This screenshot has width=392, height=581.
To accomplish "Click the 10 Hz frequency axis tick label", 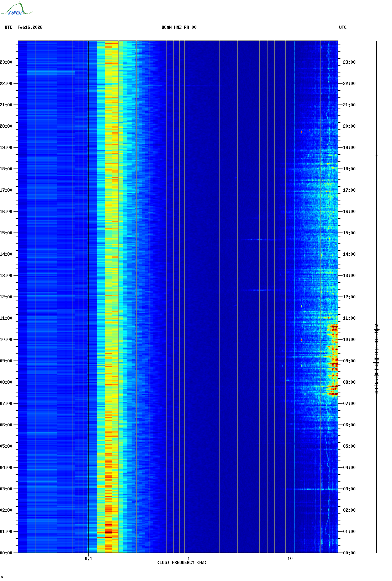I will click(290, 558).
